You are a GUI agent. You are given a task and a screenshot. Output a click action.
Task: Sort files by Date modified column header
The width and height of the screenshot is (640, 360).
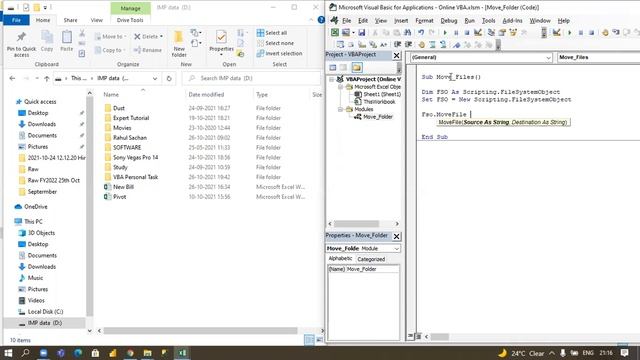pyautogui.click(x=206, y=95)
